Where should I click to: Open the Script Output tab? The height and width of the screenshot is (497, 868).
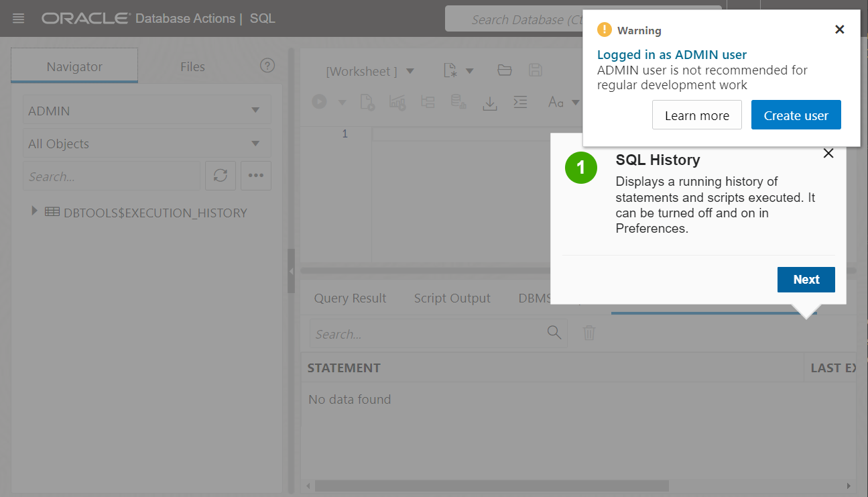tap(452, 298)
